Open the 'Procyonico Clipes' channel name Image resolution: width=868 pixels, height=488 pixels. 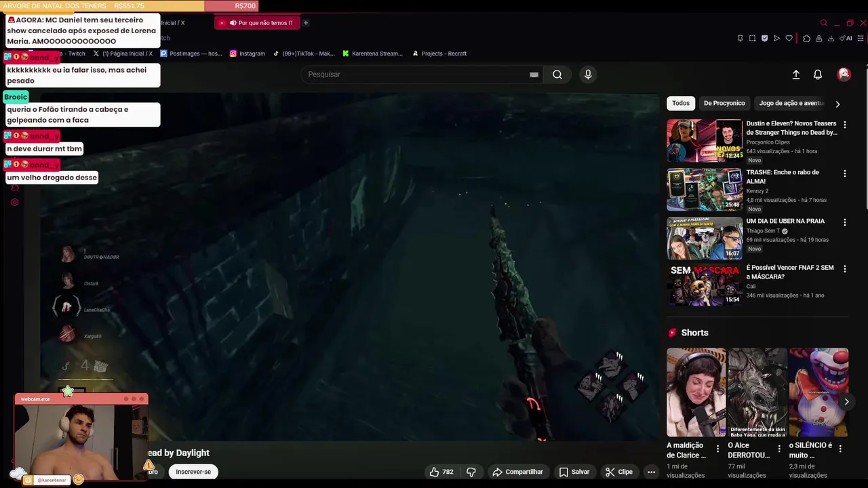(771, 142)
